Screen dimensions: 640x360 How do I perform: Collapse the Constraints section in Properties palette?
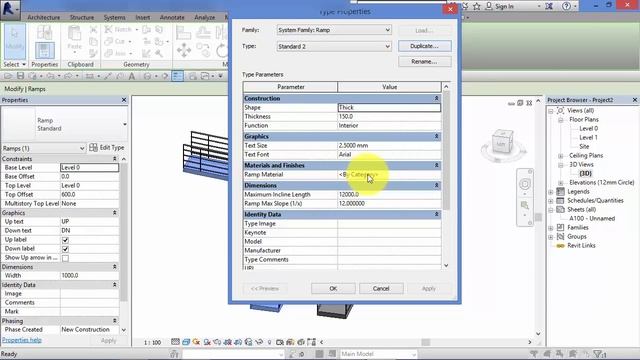tap(115, 159)
